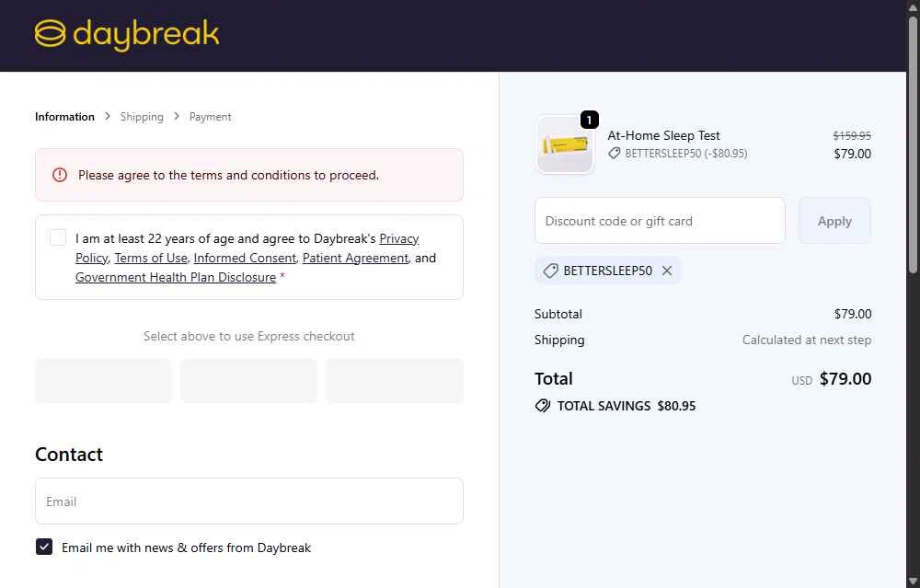920x588 pixels.
Task: Click the At-Home Sleep Test product thumbnail
Action: click(565, 144)
